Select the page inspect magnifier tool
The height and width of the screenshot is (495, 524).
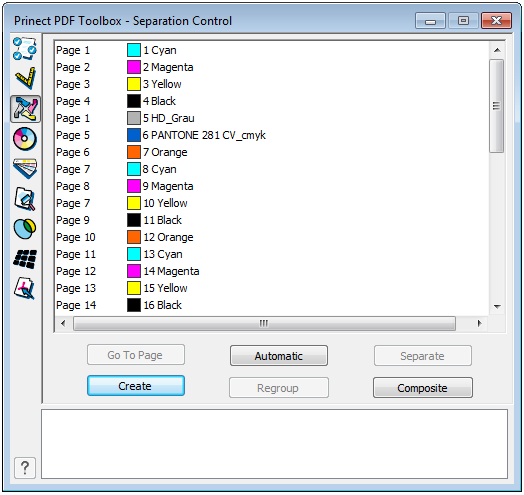pos(25,199)
